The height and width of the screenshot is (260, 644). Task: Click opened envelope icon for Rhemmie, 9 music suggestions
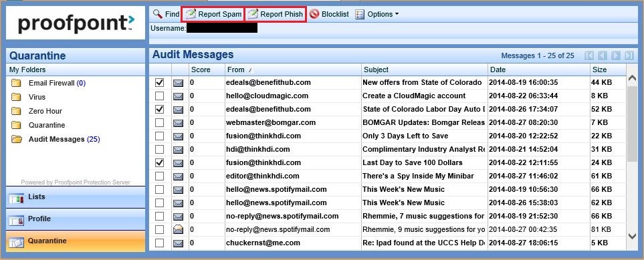pos(178,229)
